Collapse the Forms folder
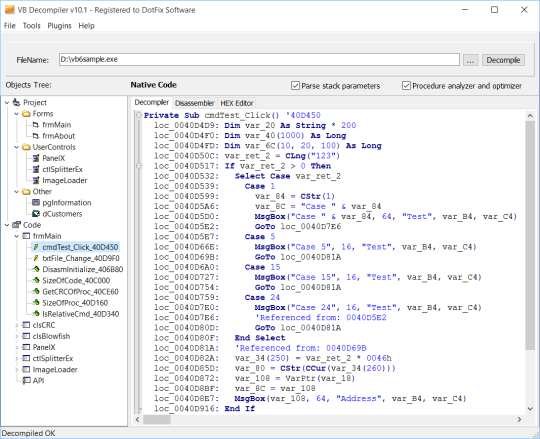Screen dimensions: 540x439 (x=16, y=114)
